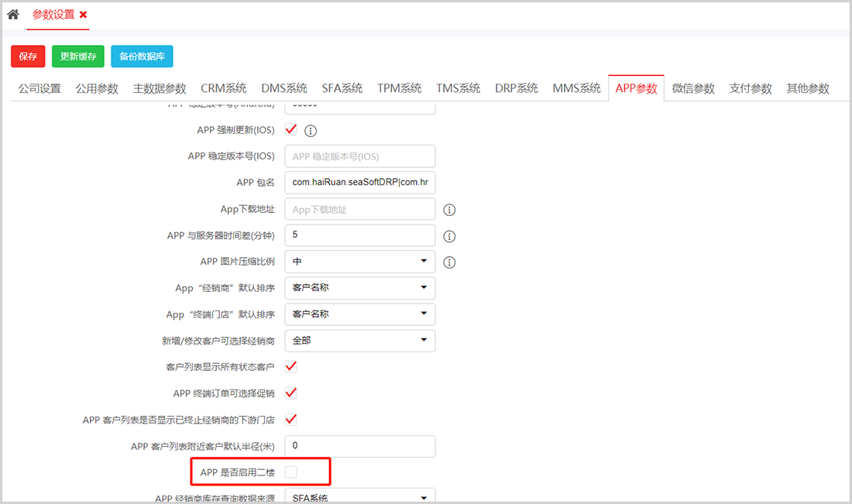Screen dimensions: 852x504
Task: Click the red 保存 button
Action: pyautogui.click(x=28, y=57)
